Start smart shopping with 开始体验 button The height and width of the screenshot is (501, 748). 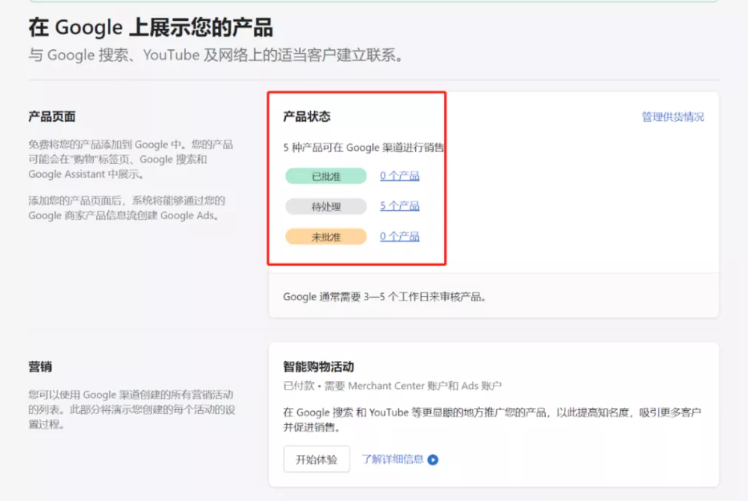point(316,459)
